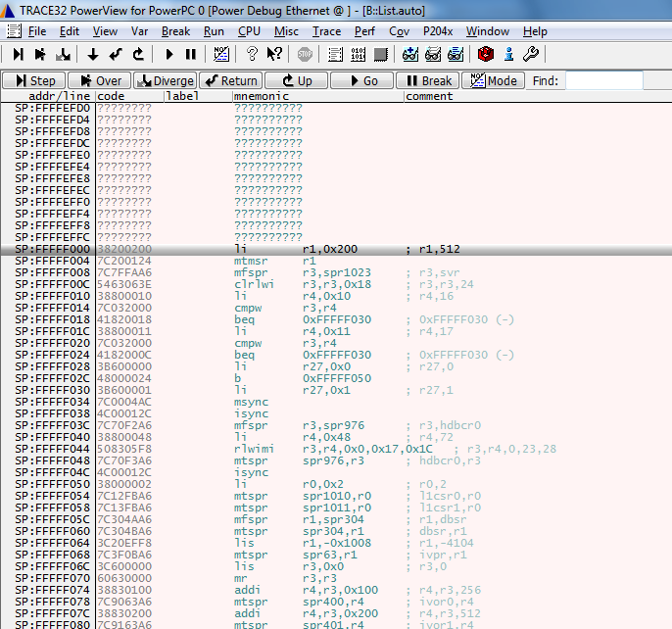Viewport: 672px width, 629px height.
Task: Click the second glasses view icon
Action: point(433,55)
